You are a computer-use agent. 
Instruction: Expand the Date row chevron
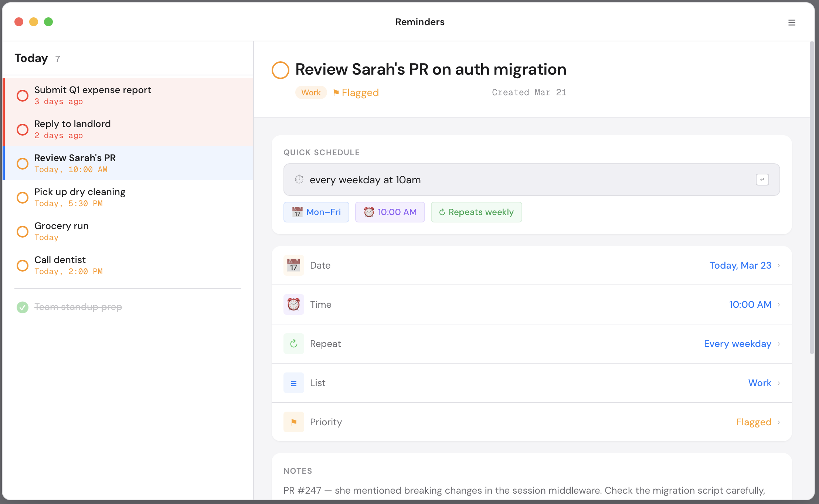click(779, 265)
